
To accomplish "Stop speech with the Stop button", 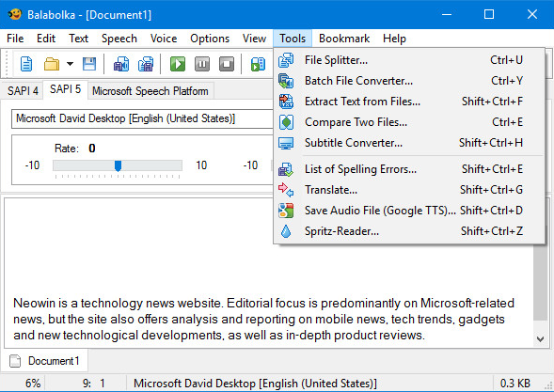I will [227, 64].
